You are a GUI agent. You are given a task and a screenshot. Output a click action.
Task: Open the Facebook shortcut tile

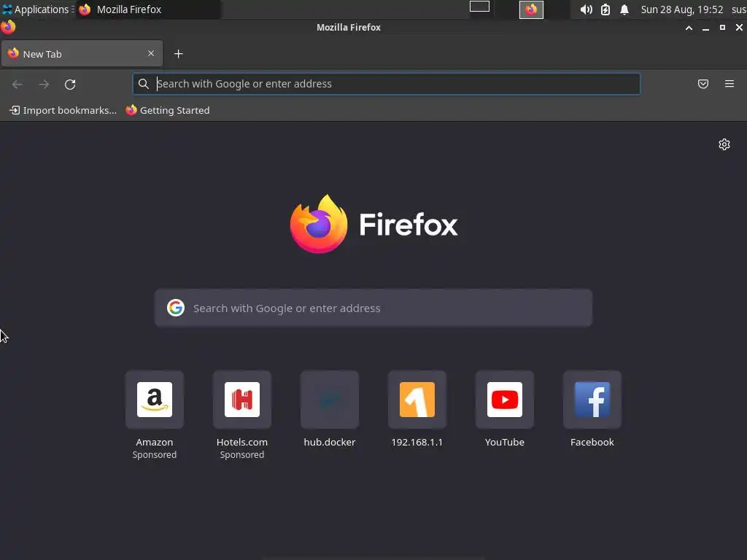click(x=592, y=400)
